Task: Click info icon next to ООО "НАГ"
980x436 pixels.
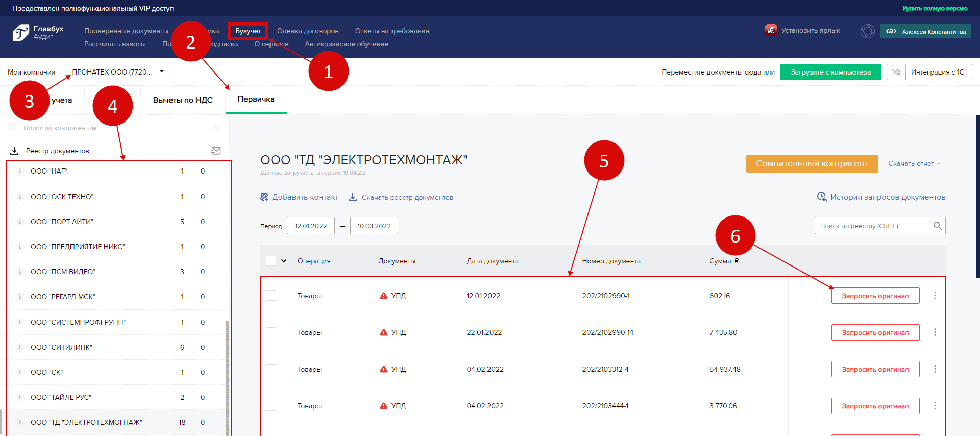Action: (20, 171)
